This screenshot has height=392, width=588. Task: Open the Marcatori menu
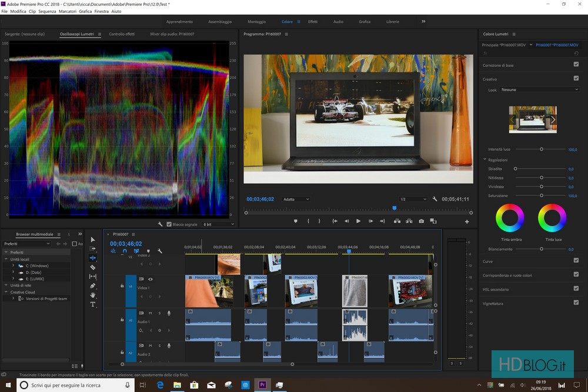pyautogui.click(x=68, y=11)
